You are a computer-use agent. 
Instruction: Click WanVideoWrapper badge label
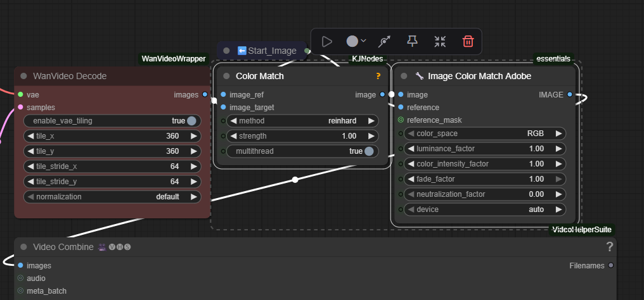[x=173, y=59]
